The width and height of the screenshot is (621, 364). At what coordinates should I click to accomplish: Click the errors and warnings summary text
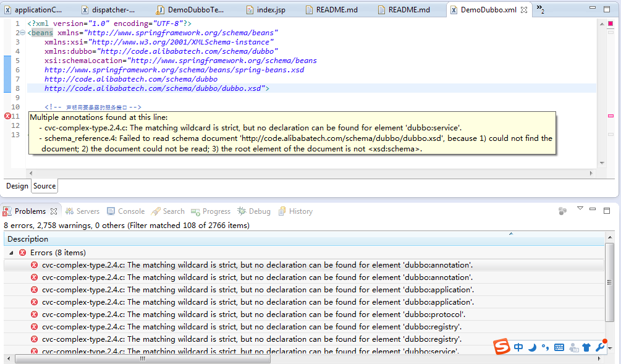[127, 226]
